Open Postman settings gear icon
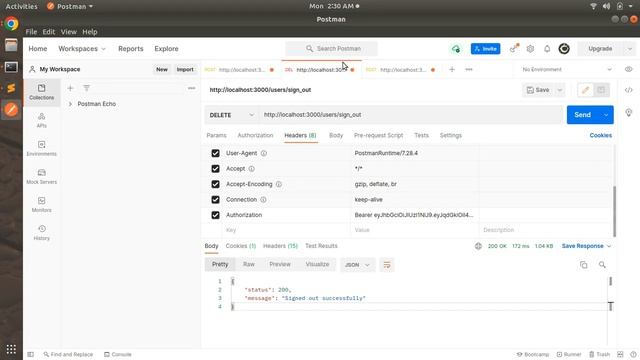 point(530,49)
